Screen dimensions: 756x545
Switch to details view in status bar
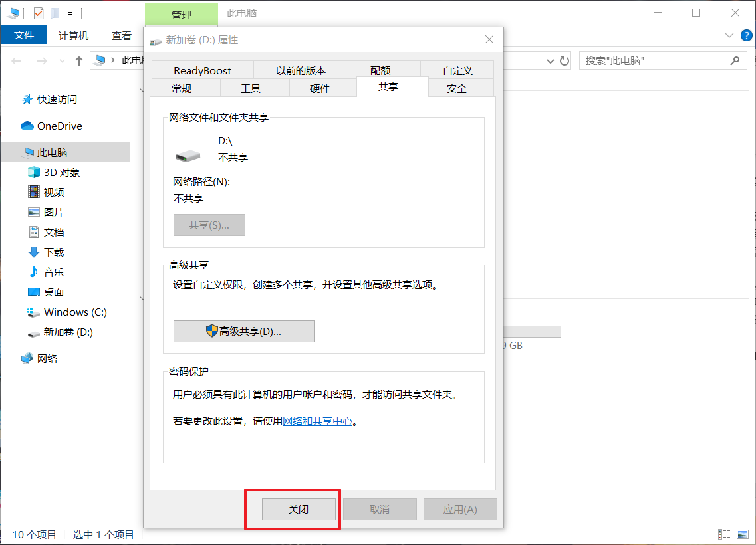click(x=724, y=534)
